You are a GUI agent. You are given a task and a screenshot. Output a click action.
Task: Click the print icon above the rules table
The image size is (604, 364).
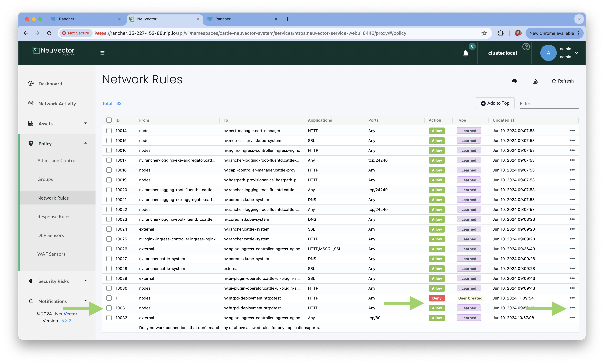tap(514, 81)
